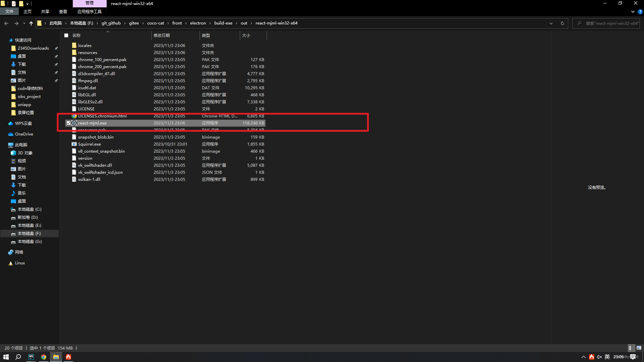
Task: Sort by the 类型 column header
Action: (220, 36)
